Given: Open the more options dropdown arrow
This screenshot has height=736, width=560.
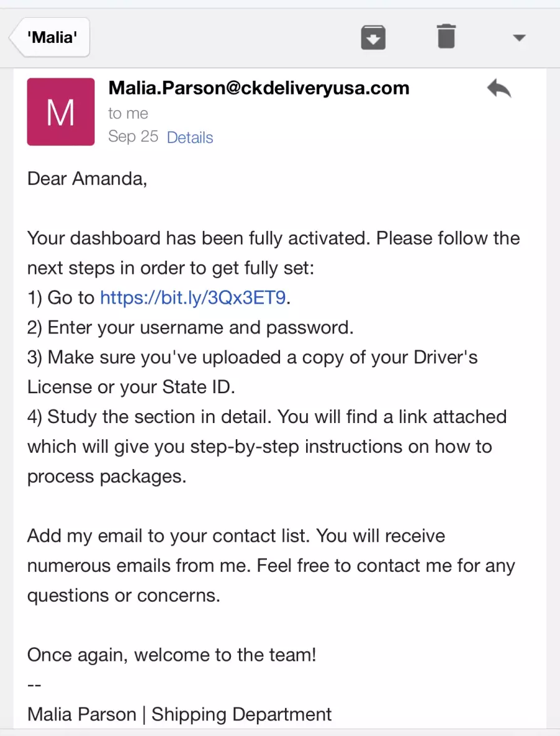Looking at the screenshot, I should pyautogui.click(x=519, y=37).
